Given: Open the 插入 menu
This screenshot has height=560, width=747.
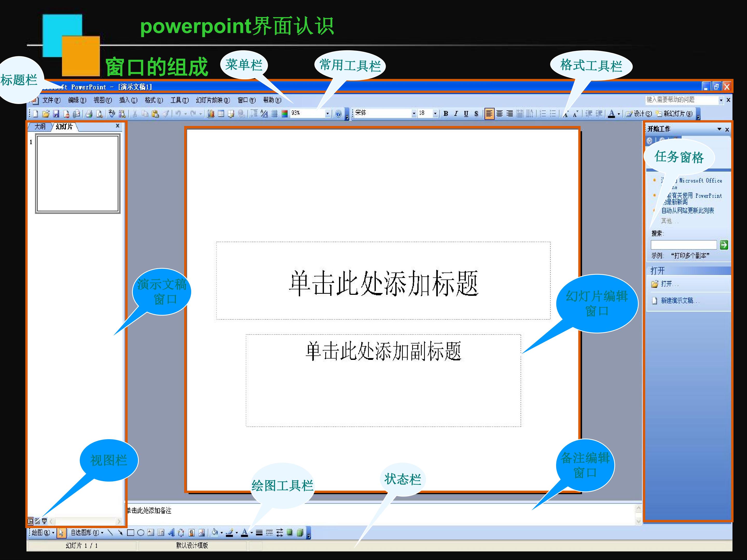Looking at the screenshot, I should pos(128,100).
